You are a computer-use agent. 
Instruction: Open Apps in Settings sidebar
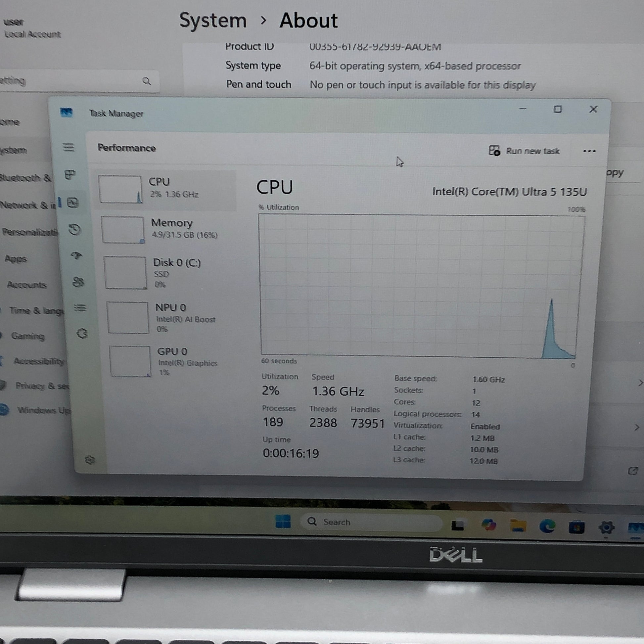(x=16, y=259)
